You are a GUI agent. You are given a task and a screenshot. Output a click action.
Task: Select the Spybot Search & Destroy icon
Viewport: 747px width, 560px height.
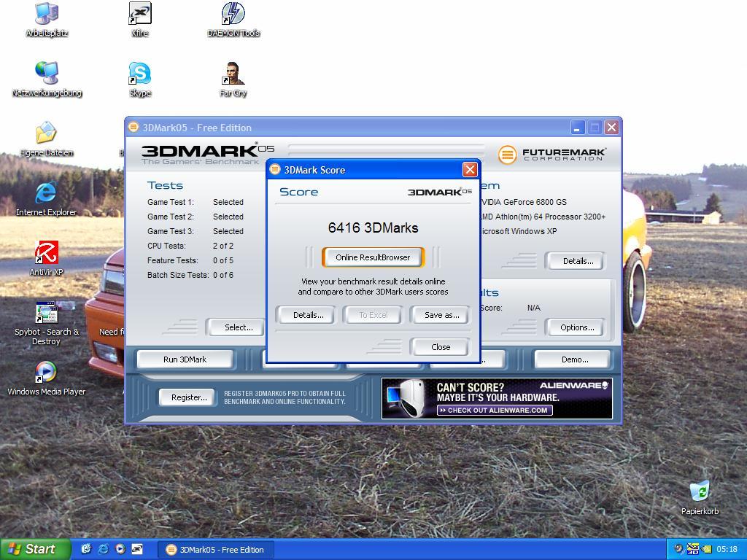[46, 323]
